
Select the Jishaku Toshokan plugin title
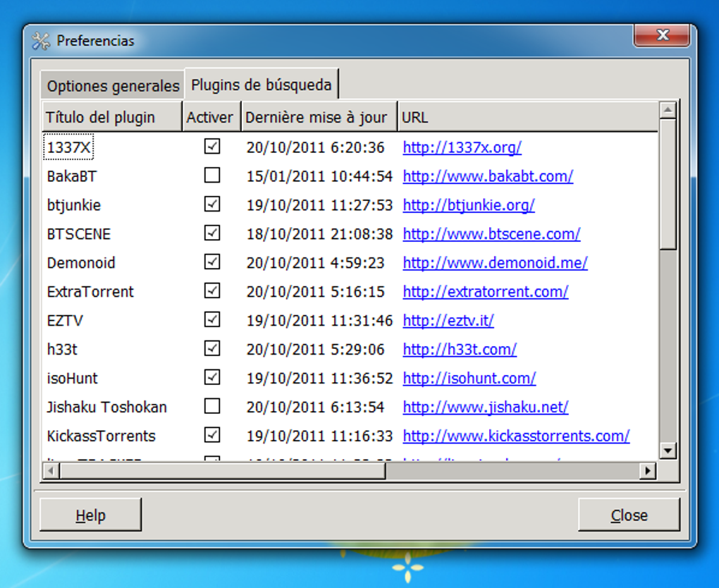pyautogui.click(x=107, y=408)
